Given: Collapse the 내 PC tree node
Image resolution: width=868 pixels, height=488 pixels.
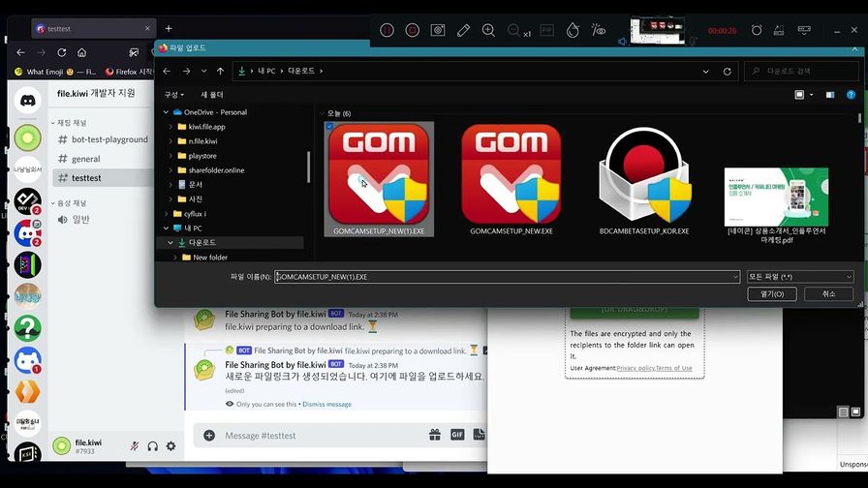Looking at the screenshot, I should (166, 228).
